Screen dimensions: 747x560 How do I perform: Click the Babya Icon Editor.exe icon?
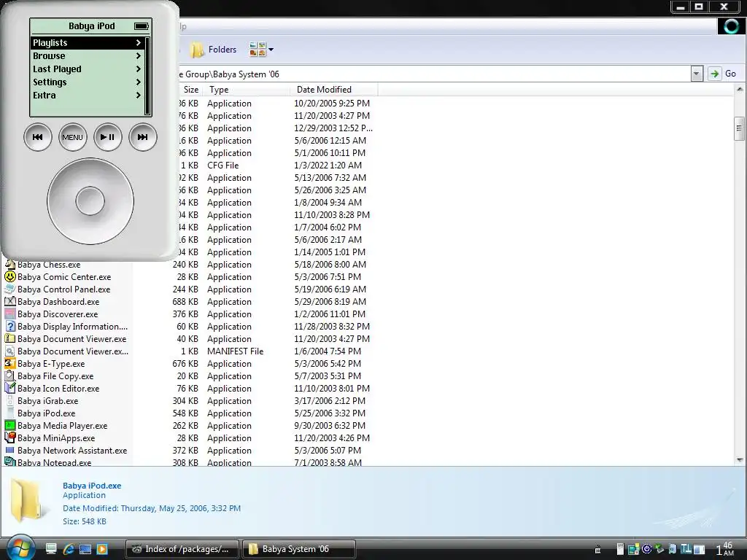[x=9, y=388]
